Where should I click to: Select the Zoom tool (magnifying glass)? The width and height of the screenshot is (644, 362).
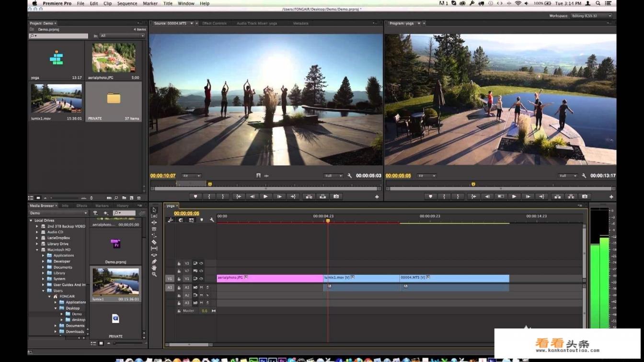(154, 274)
